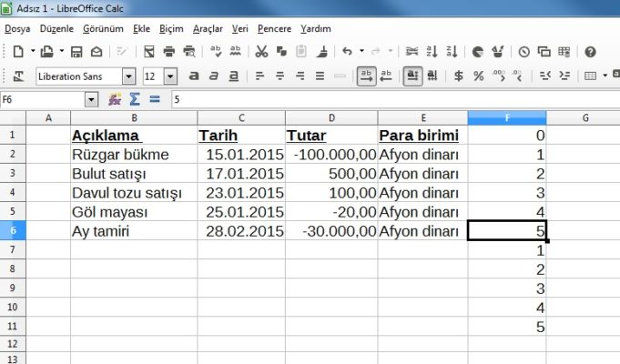Click cell containing Bulut satışı

[133, 173]
